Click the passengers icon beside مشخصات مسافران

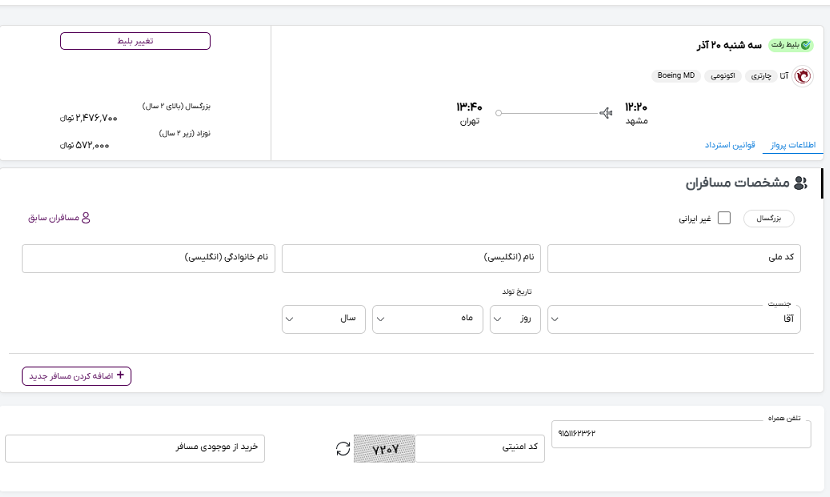click(800, 183)
